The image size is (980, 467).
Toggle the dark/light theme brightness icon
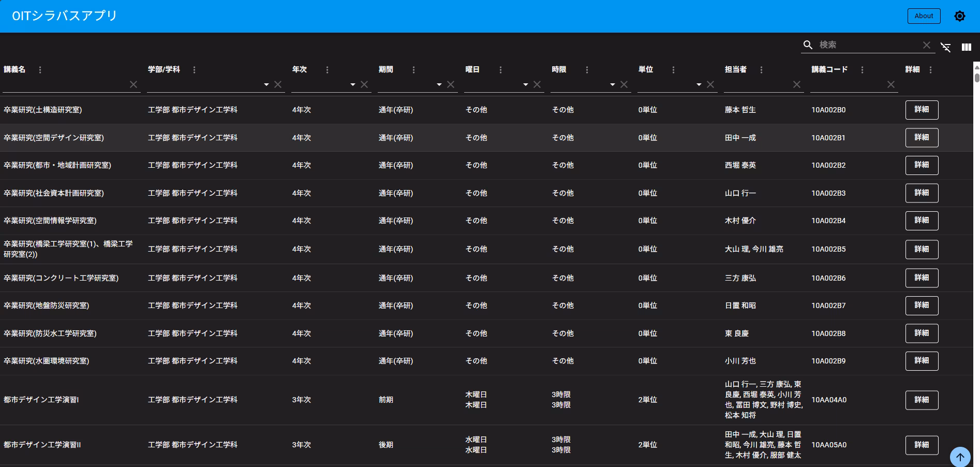[959, 16]
